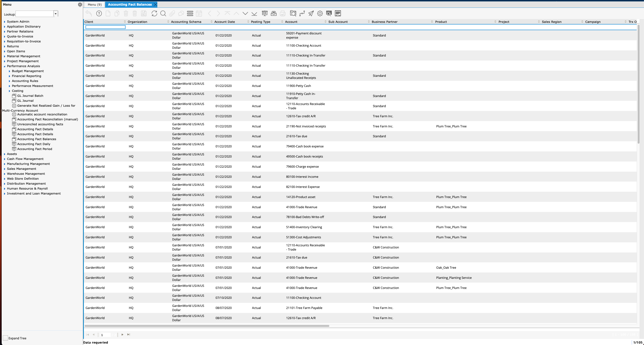Sort by the Business Partner column header
The width and height of the screenshot is (644, 345).
click(x=384, y=22)
